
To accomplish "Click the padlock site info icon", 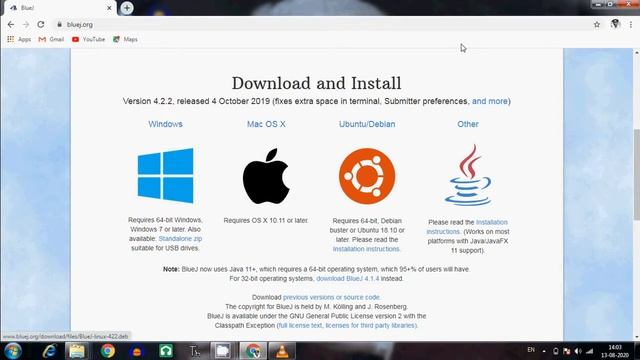I will tap(60, 24).
